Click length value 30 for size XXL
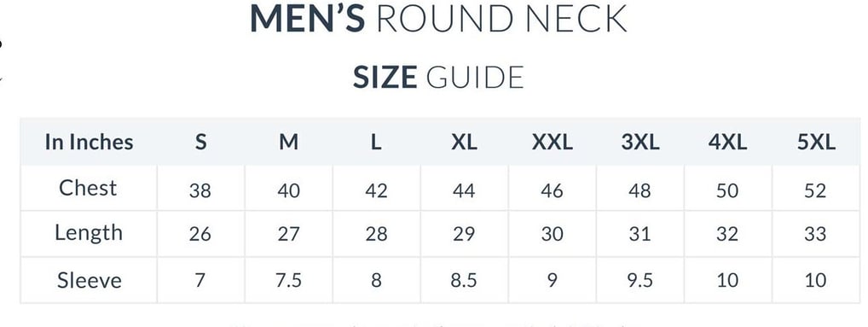The width and height of the screenshot is (868, 327). pyautogui.click(x=552, y=234)
